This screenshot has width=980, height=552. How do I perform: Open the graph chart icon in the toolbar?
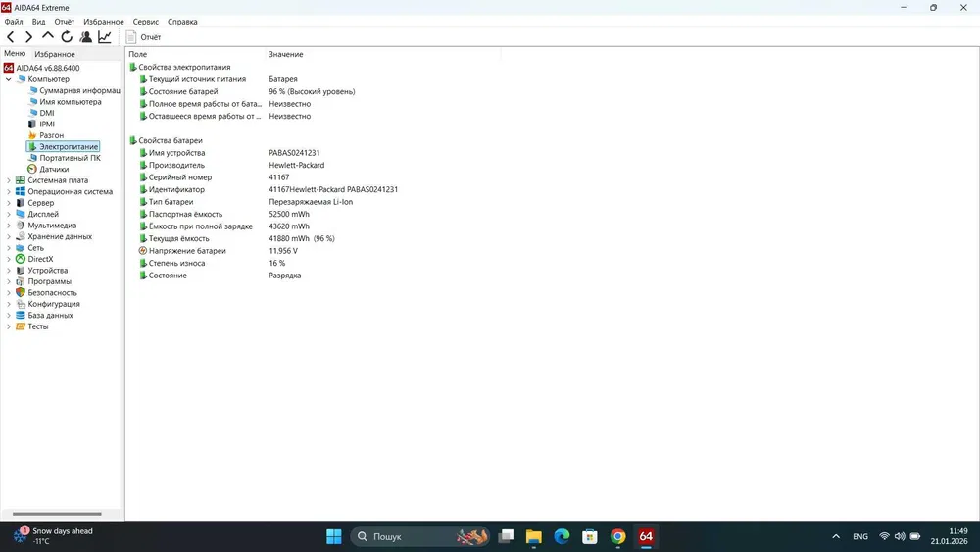[x=105, y=37]
